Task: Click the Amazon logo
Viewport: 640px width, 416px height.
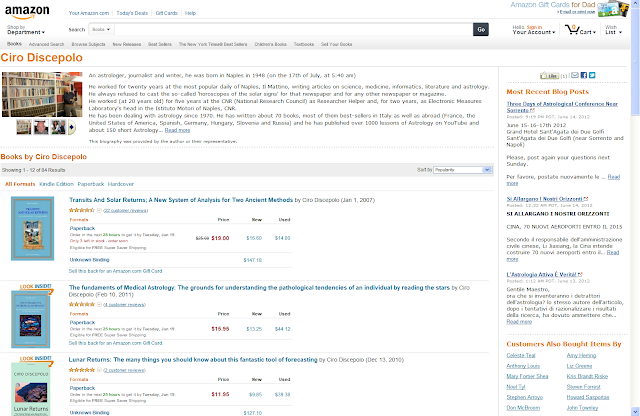Action: [x=27, y=12]
